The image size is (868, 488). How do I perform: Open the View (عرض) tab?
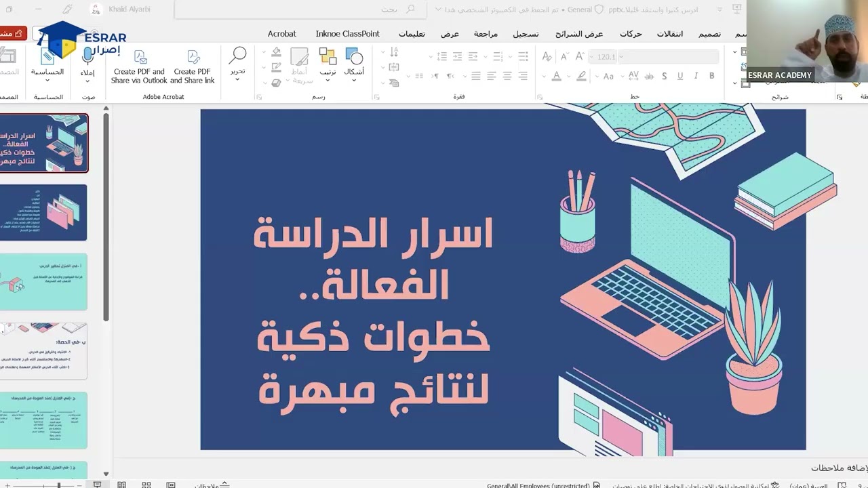pyautogui.click(x=450, y=34)
